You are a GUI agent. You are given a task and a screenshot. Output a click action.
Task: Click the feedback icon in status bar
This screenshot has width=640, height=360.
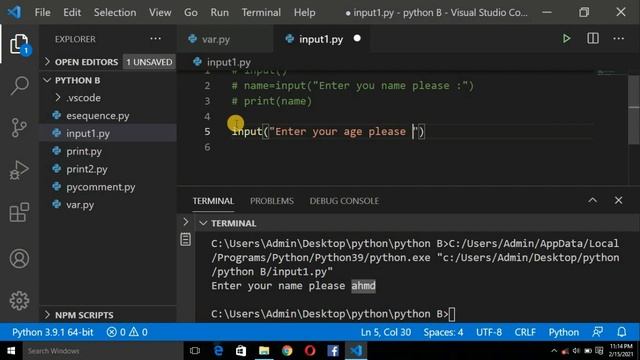598,332
